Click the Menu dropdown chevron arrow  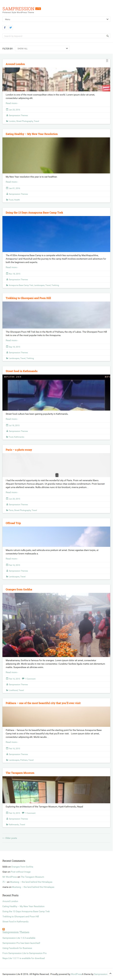click(x=107, y=19)
